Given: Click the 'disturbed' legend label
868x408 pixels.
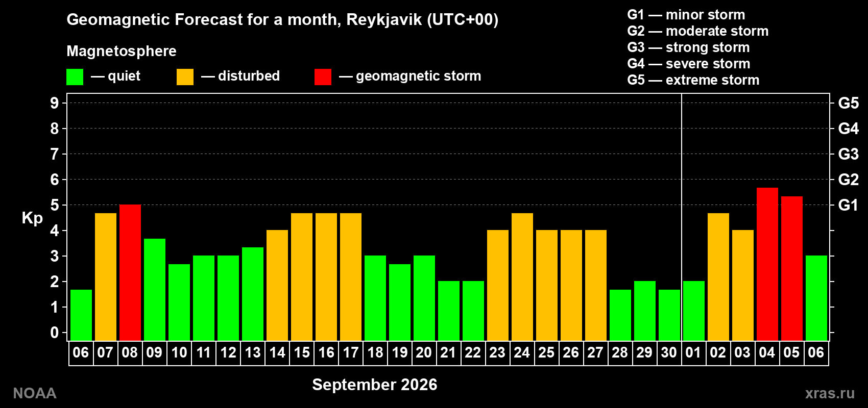Looking at the screenshot, I should point(249,76).
